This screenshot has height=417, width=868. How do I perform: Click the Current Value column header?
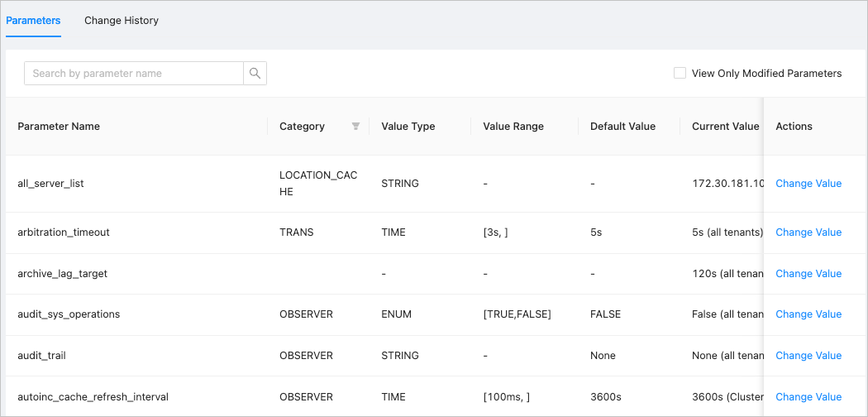tap(724, 127)
